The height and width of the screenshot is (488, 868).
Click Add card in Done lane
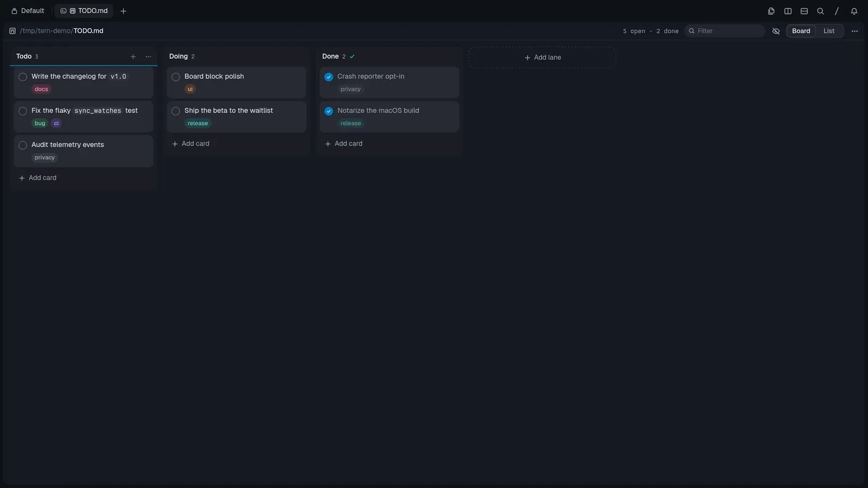(x=344, y=144)
